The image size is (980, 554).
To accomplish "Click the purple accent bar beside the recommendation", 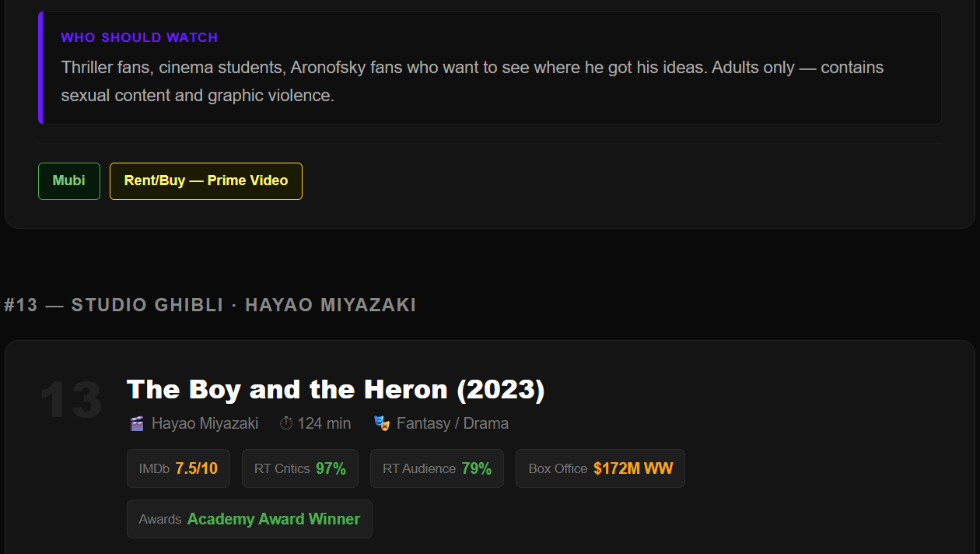I will [x=41, y=68].
